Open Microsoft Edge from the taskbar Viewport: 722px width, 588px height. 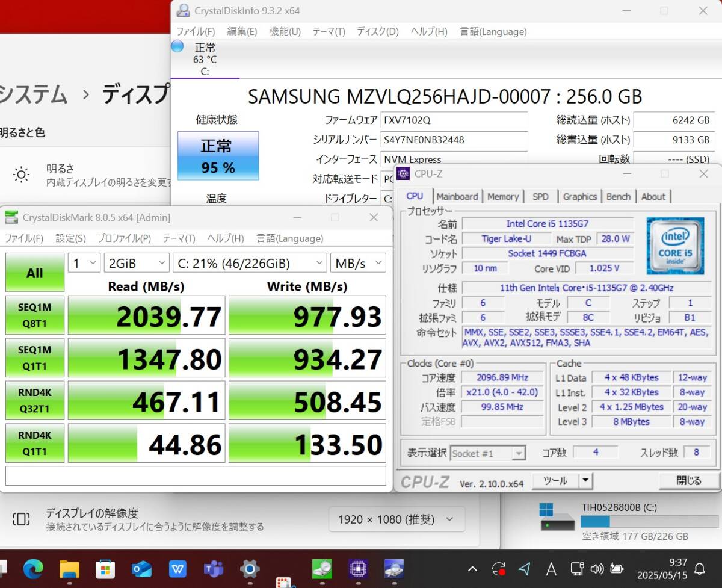coord(33,568)
